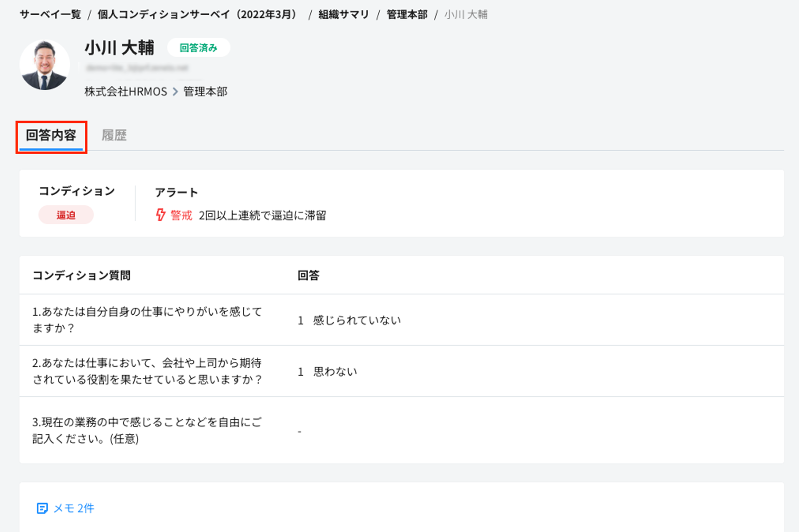The image size is (799, 532).
Task: Navigate to 管理本部 in the breadcrumb
Action: point(407,15)
